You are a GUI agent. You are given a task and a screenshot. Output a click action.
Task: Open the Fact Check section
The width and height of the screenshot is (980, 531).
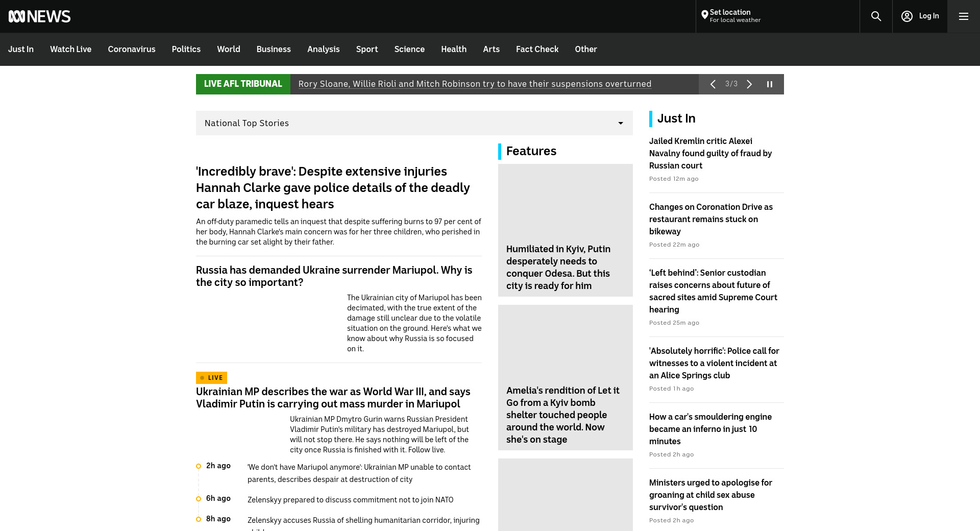[537, 50]
